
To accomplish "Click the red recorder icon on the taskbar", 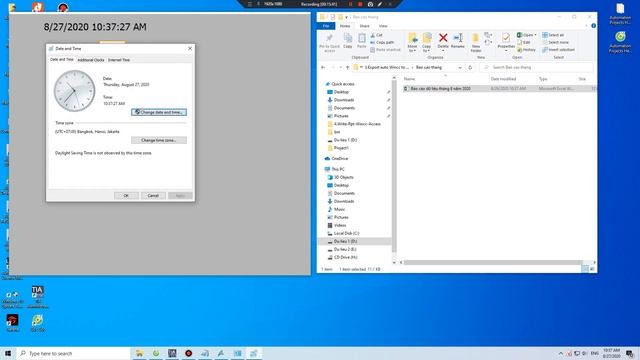I will tap(188, 353).
